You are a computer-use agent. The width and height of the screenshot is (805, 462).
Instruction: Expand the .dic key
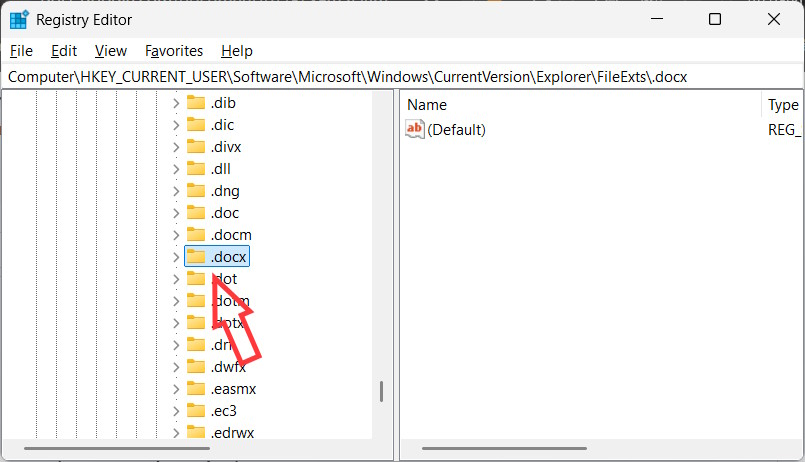[176, 125]
